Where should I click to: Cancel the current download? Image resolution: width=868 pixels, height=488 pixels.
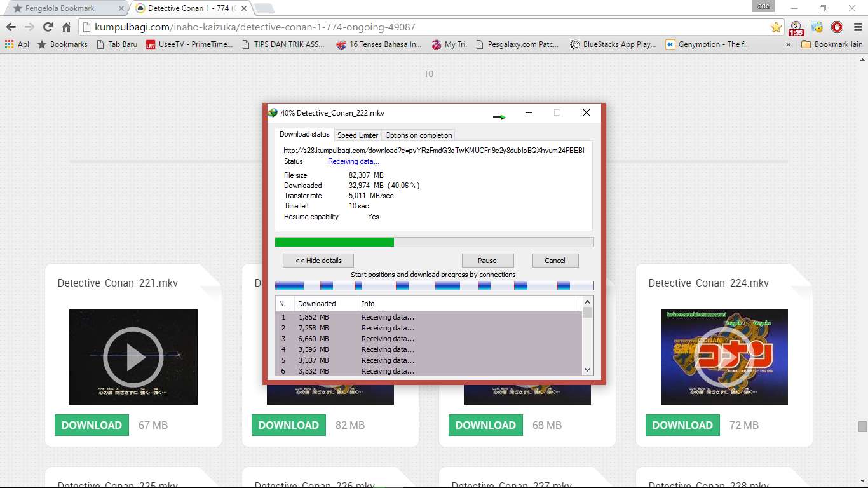555,261
